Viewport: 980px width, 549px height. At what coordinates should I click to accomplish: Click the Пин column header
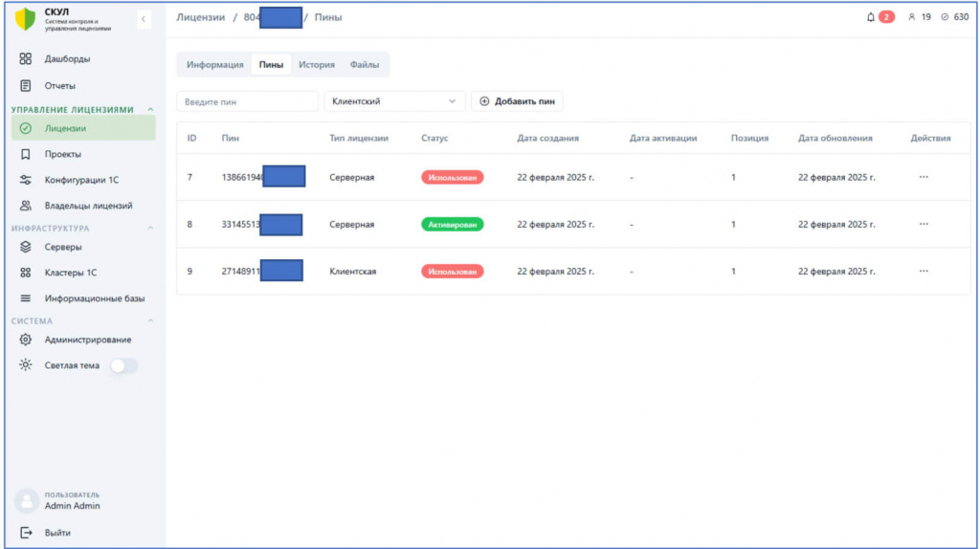(x=231, y=138)
